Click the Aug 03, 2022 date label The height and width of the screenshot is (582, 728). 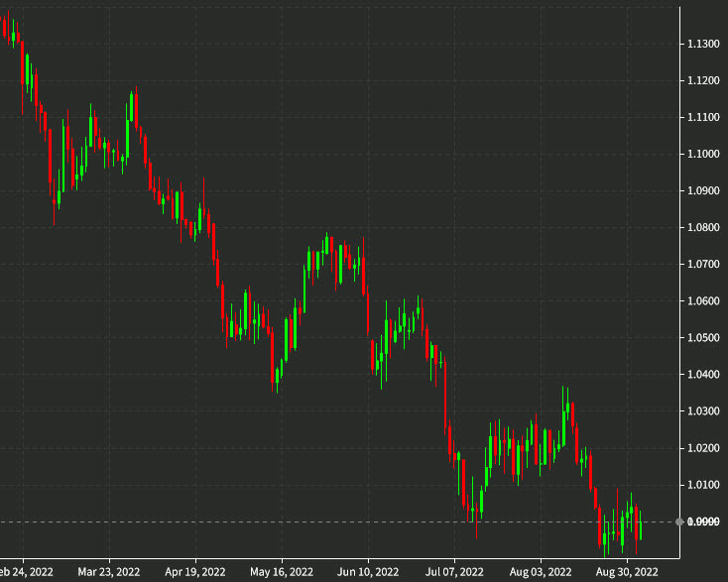pyautogui.click(x=540, y=572)
